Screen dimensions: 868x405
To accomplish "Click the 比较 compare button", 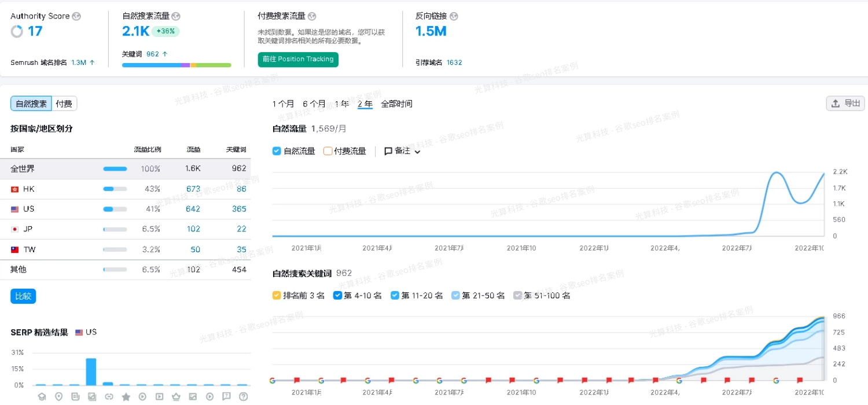I will [23, 296].
